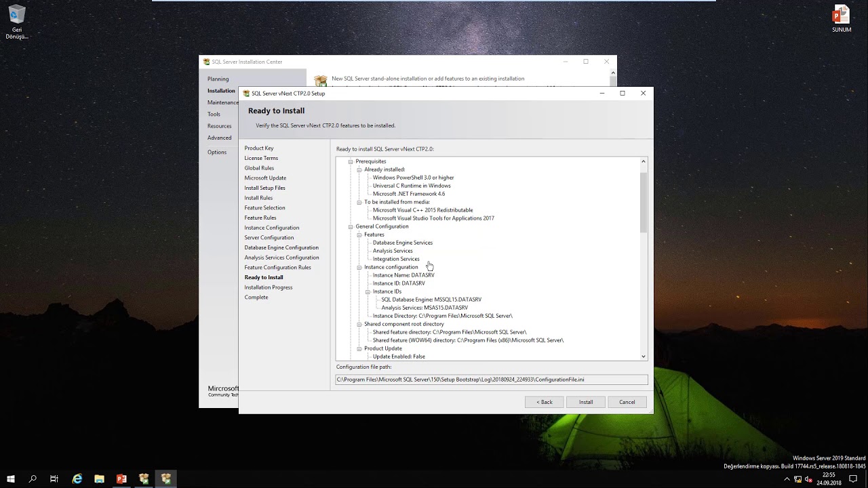Cancel the SQL Server setup
The width and height of the screenshot is (868, 488).
point(627,402)
